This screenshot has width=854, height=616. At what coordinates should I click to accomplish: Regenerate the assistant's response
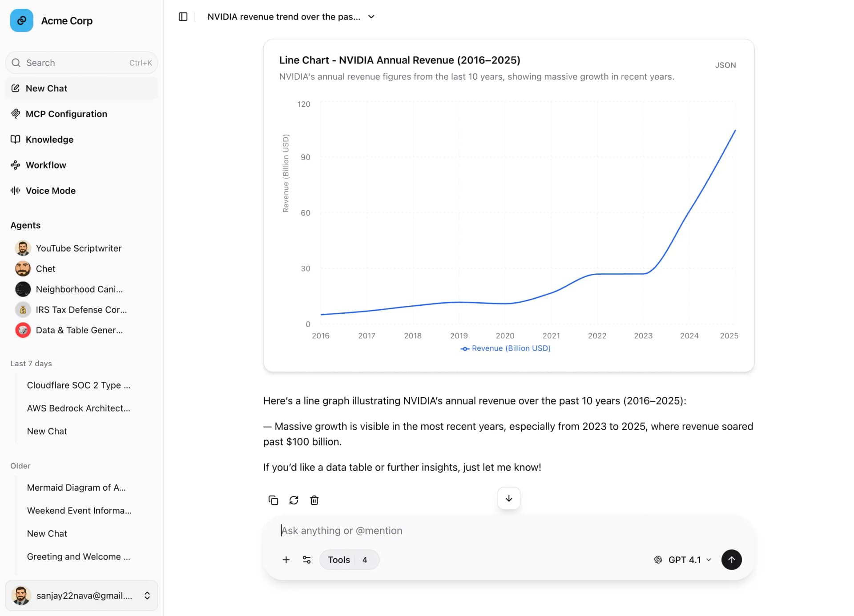[x=294, y=500]
